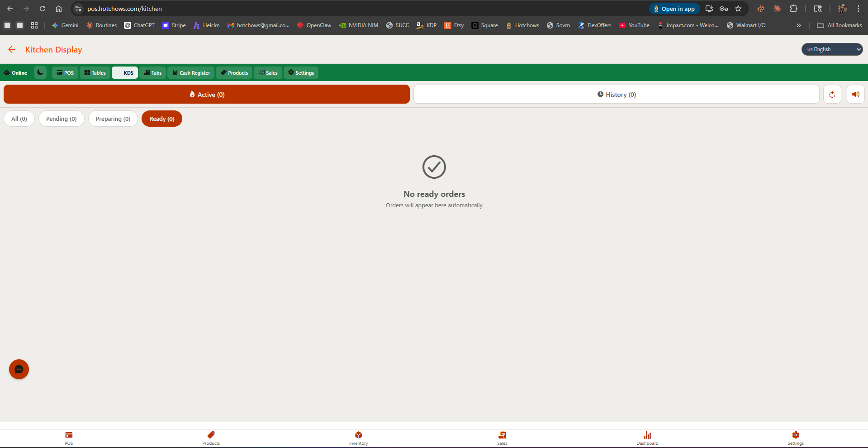Screen dimensions: 868x448
Task: Open the language dropdown showing English
Action: [832, 49]
